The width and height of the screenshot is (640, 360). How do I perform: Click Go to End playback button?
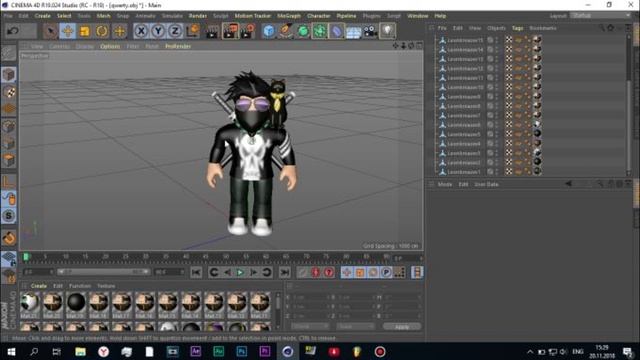coord(284,272)
